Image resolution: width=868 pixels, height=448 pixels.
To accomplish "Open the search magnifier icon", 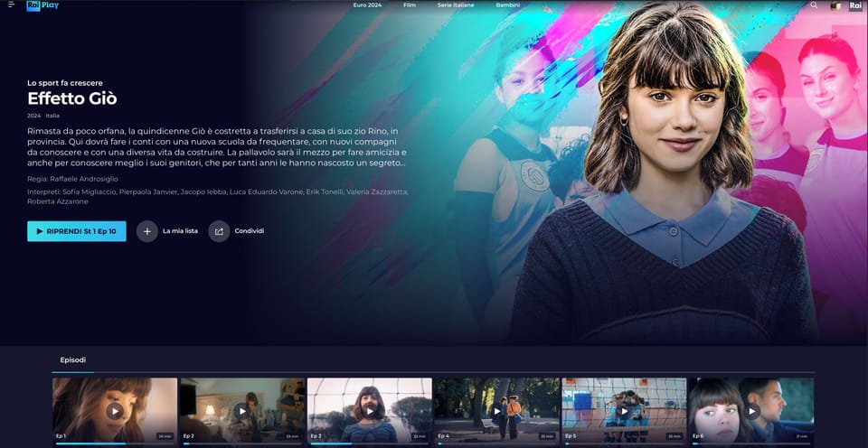I will 814,5.
